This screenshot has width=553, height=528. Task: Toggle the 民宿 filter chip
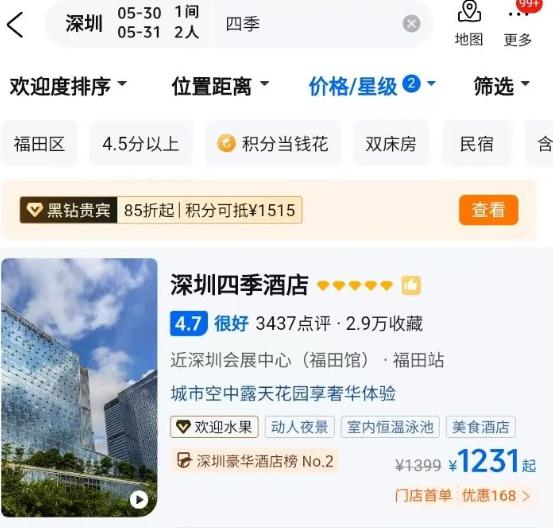[477, 144]
